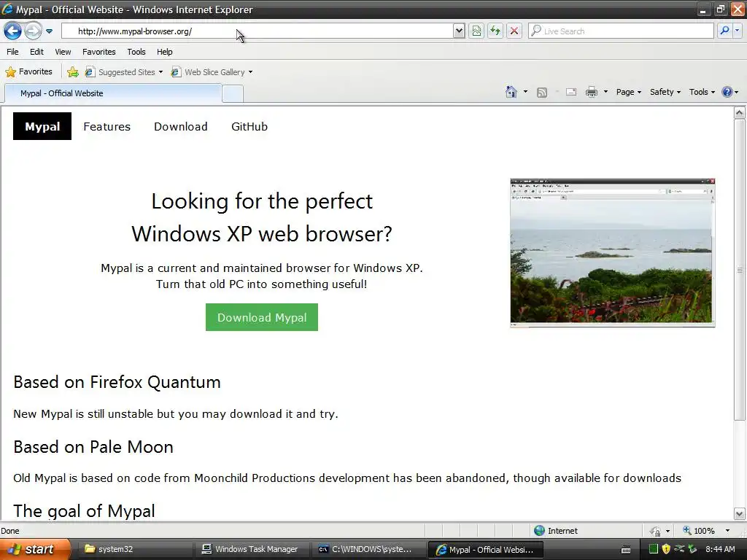
Task: Click the Done status bar text
Action: [x=10, y=531]
